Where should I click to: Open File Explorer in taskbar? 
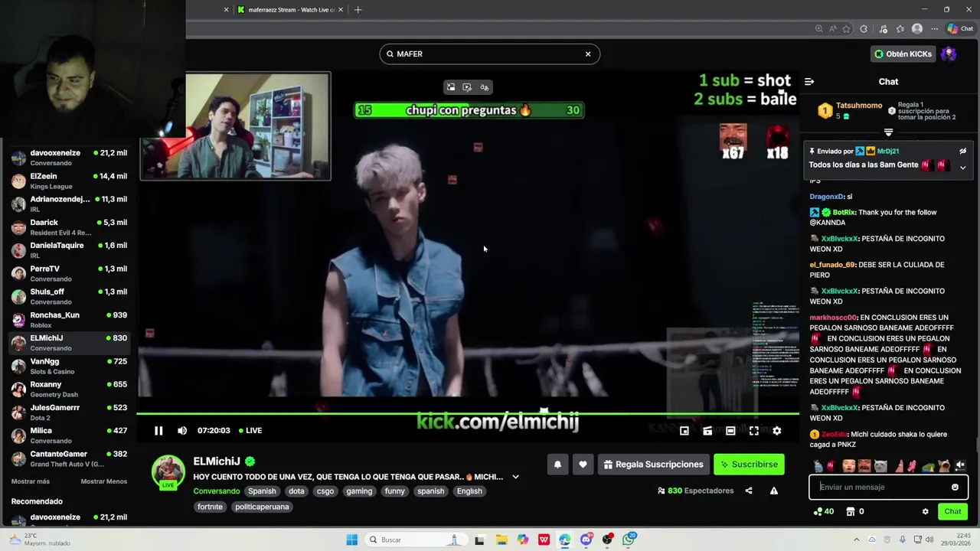(x=501, y=540)
